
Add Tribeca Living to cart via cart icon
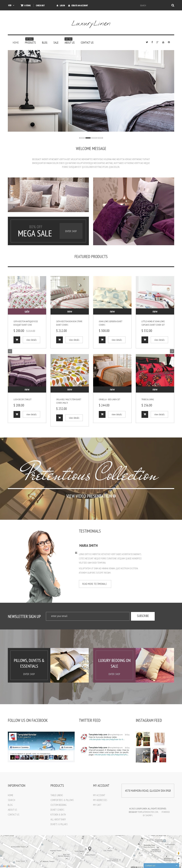[145, 414]
